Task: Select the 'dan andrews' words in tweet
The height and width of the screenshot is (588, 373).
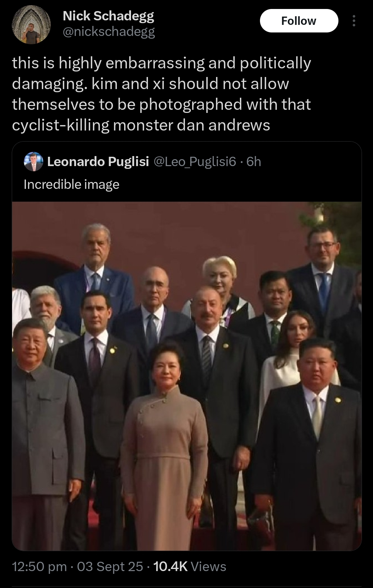Action: tap(223, 125)
